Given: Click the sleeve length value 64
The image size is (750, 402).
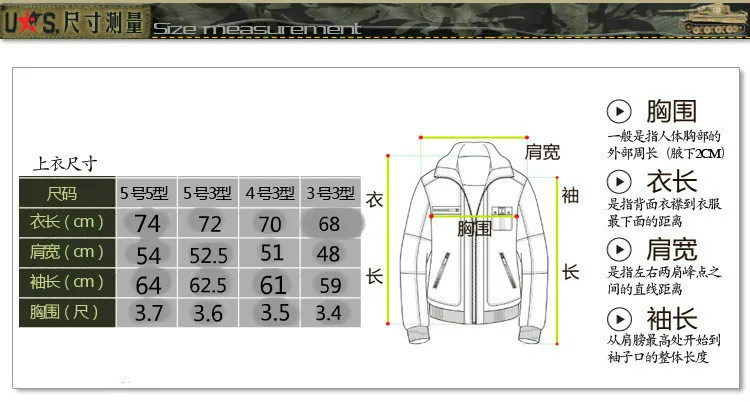Looking at the screenshot, I should coord(148,286).
